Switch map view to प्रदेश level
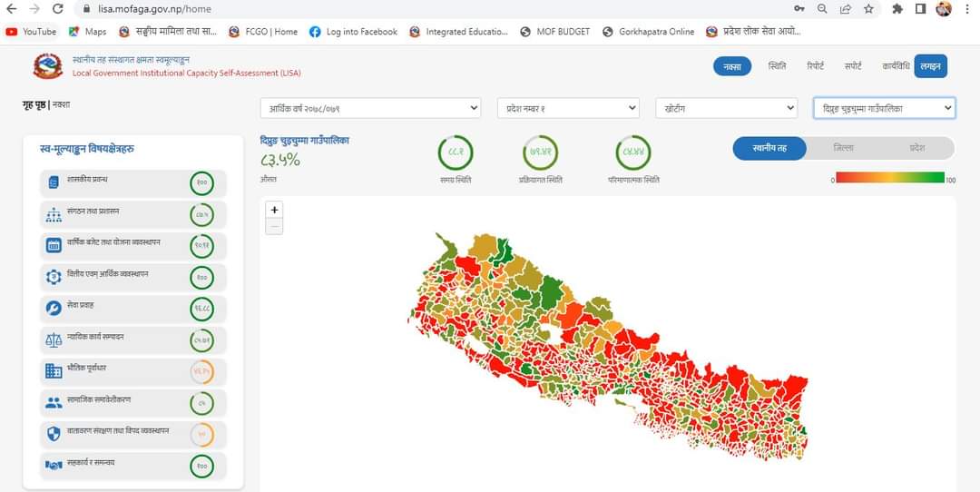 point(917,148)
